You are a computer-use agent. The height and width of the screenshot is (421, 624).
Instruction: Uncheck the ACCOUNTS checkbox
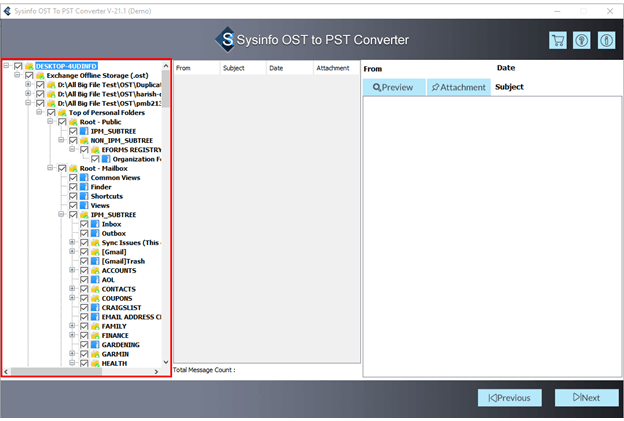[84, 271]
